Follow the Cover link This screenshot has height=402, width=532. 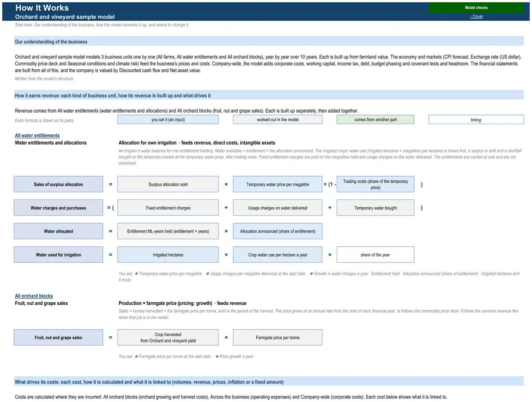477,16
